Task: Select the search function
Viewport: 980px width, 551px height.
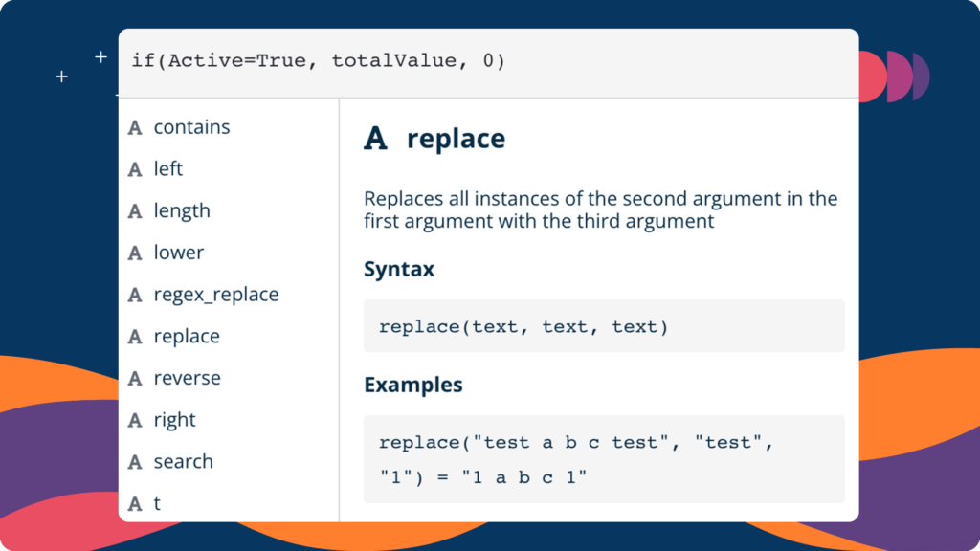Action: point(229,462)
